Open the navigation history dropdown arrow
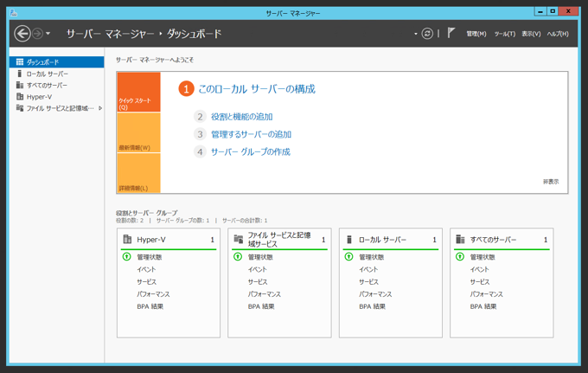This screenshot has height=373, width=588. point(48,34)
